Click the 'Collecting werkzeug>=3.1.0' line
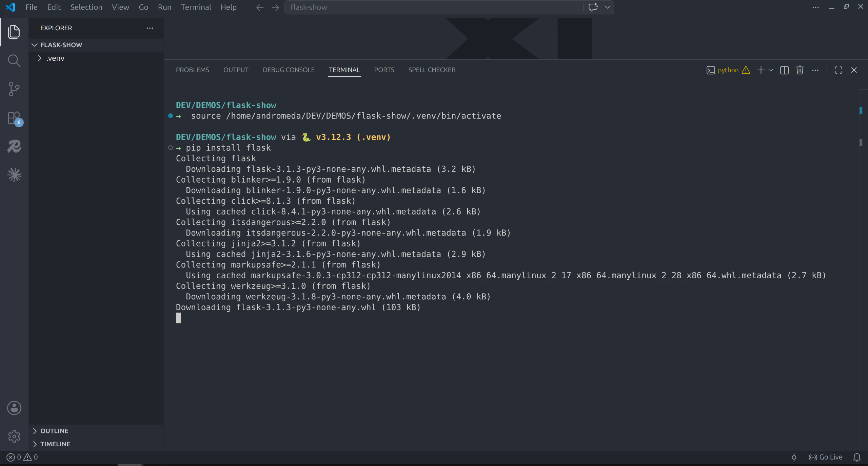Viewport: 868px width, 466px height. click(x=273, y=286)
